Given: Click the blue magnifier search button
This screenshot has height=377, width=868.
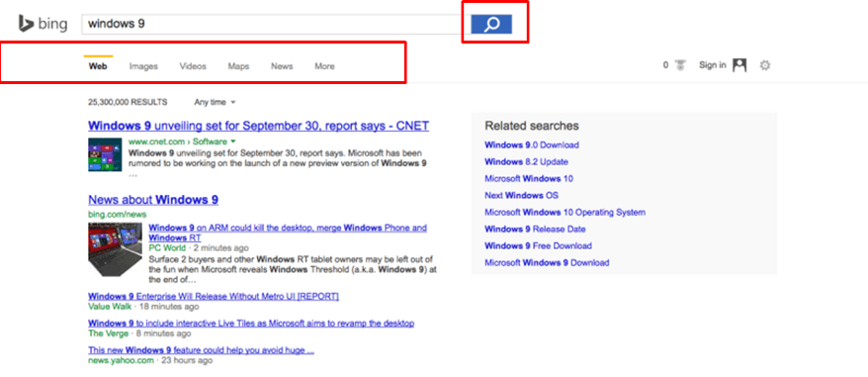Looking at the screenshot, I should [x=491, y=25].
